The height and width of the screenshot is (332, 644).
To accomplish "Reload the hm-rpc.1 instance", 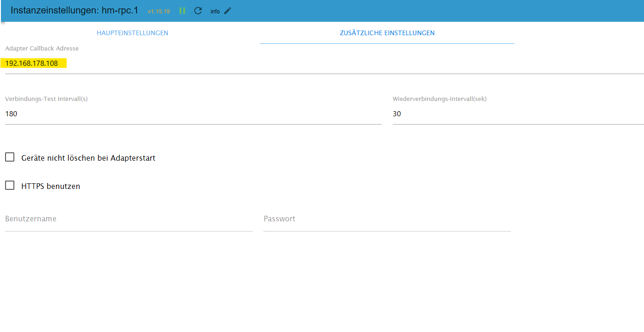I will tap(198, 11).
